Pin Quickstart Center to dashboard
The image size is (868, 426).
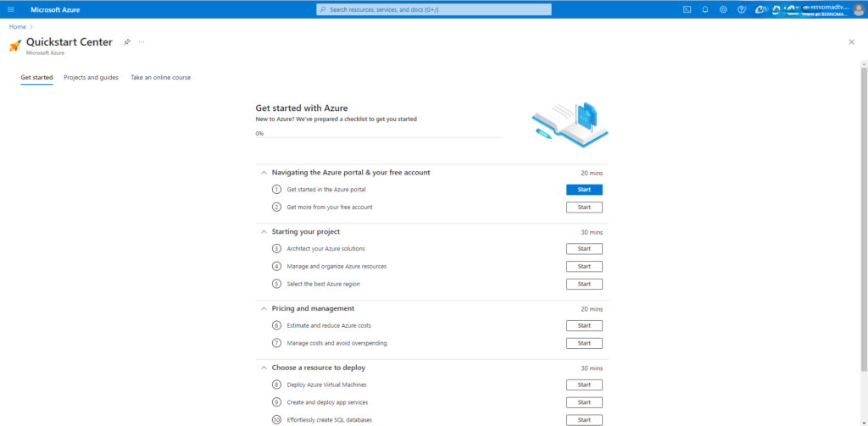click(127, 41)
